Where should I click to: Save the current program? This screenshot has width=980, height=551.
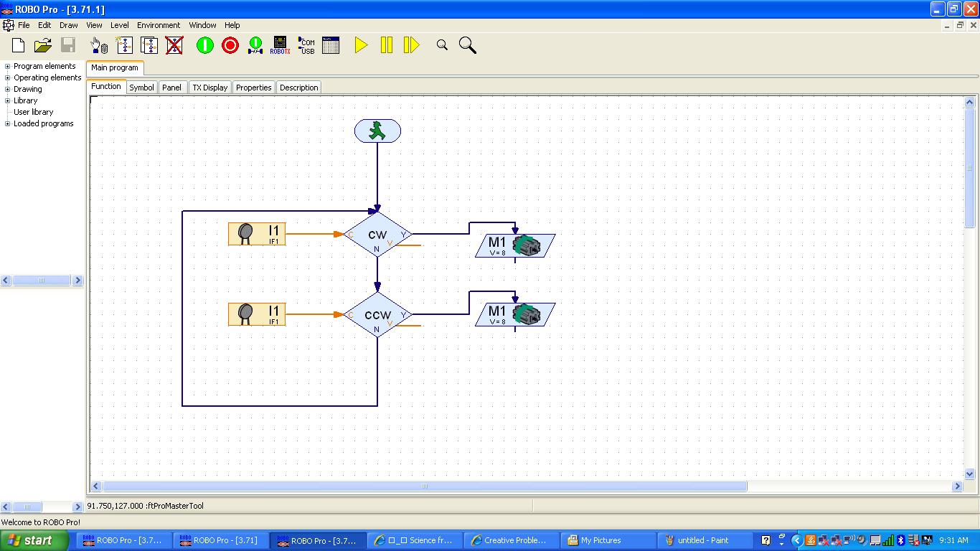(66, 44)
